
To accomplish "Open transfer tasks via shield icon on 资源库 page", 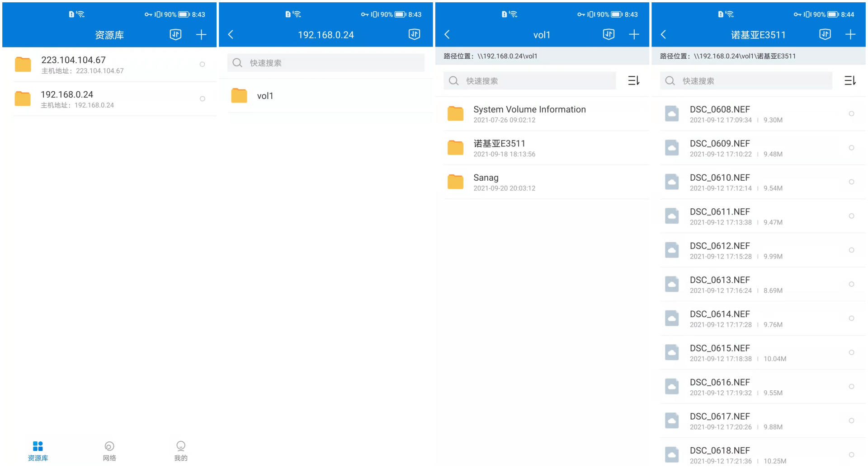I will (x=175, y=34).
